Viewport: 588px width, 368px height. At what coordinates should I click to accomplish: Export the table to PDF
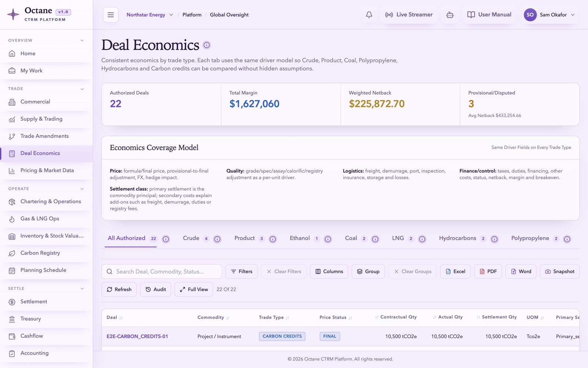[488, 272]
